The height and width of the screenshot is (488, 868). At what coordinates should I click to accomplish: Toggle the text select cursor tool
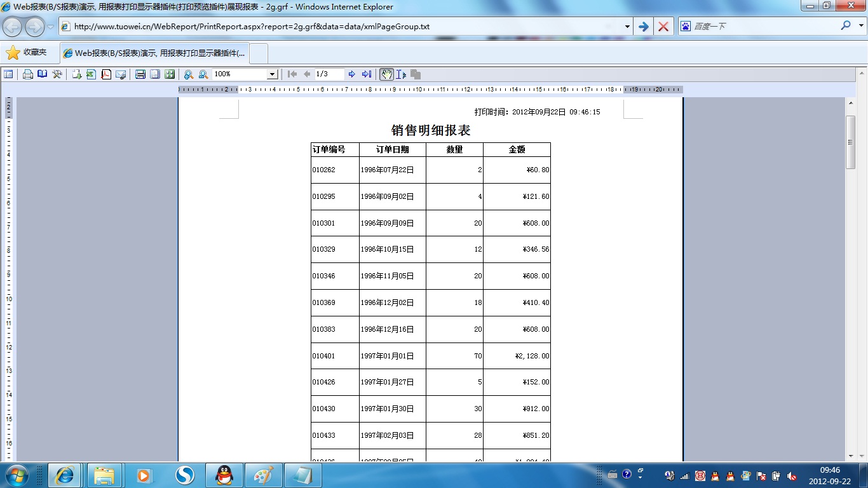point(401,74)
